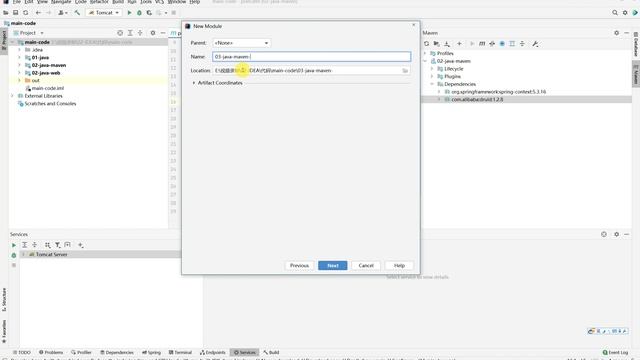
Task: Open Structure side tab on left edge
Action: (x=4, y=300)
